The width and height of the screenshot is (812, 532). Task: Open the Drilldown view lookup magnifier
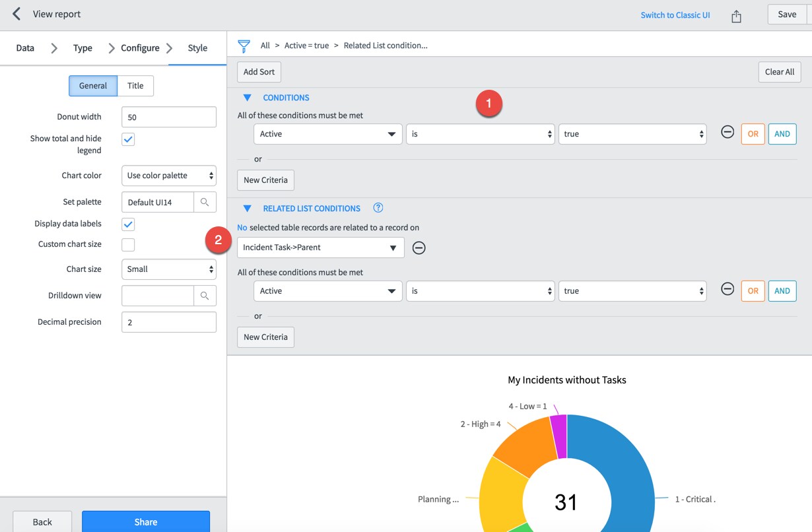(205, 296)
